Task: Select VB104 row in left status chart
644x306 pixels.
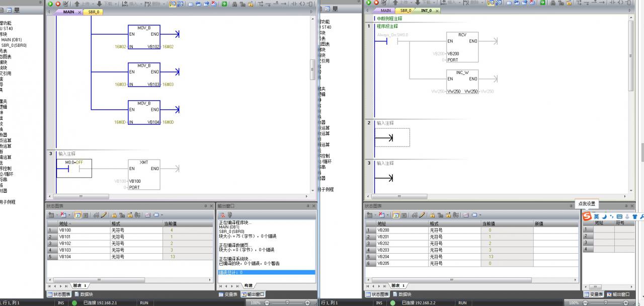Action: [130, 257]
